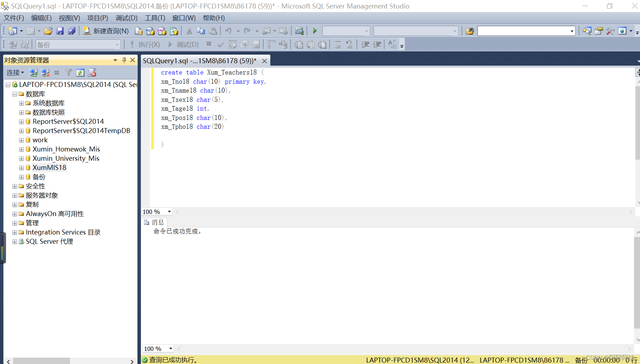Switch to the 消息 results tab
640x364 pixels.
point(154,222)
